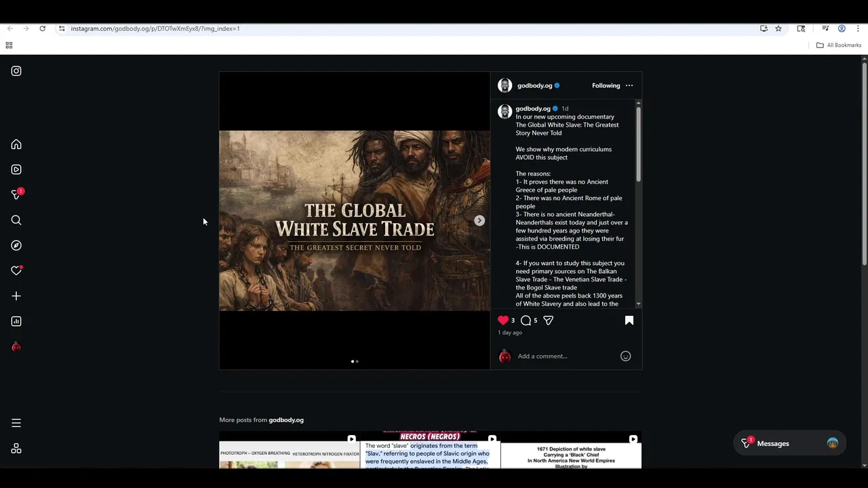Open Chrome three-dot menu

tap(858, 28)
